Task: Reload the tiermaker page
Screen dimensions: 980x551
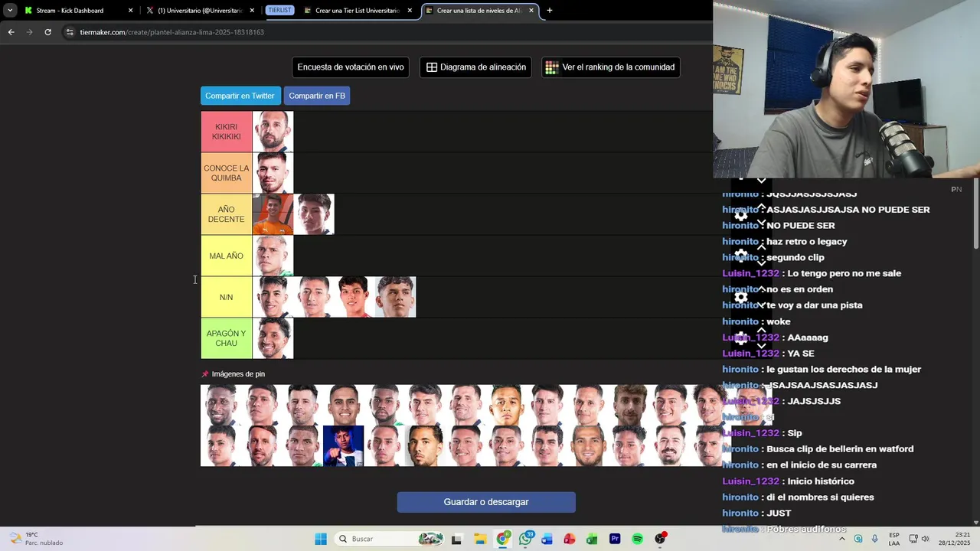Action: [47, 32]
